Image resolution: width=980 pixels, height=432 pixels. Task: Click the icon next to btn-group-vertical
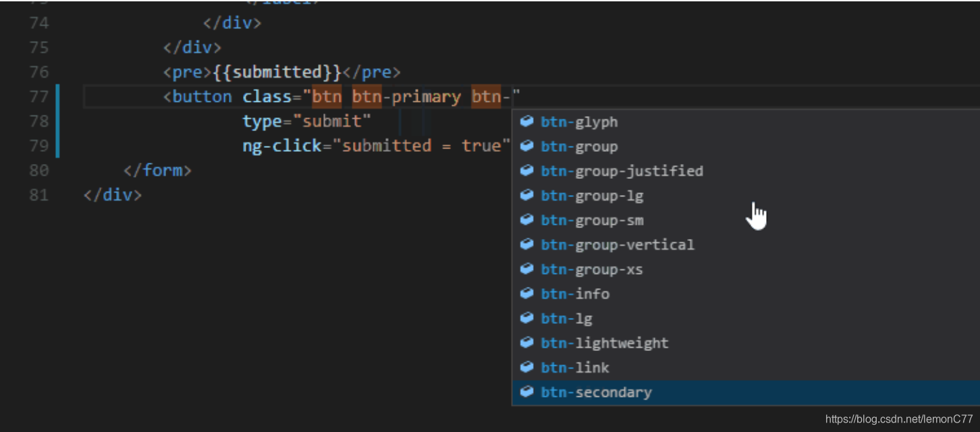(x=527, y=244)
